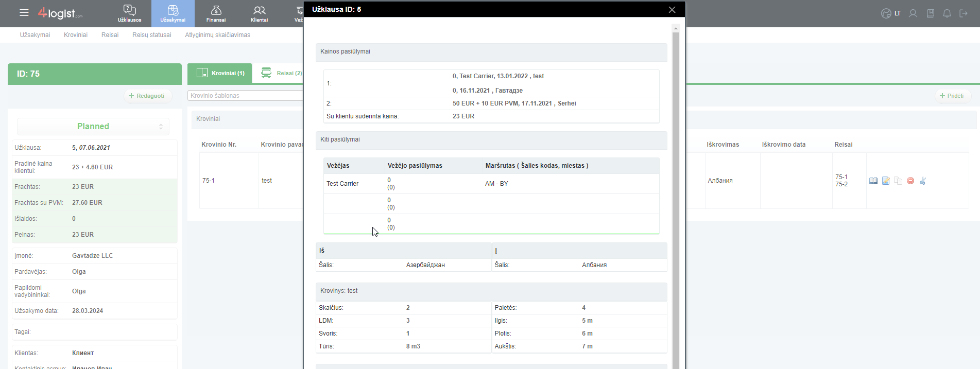Click the Pridėti button

click(952, 96)
